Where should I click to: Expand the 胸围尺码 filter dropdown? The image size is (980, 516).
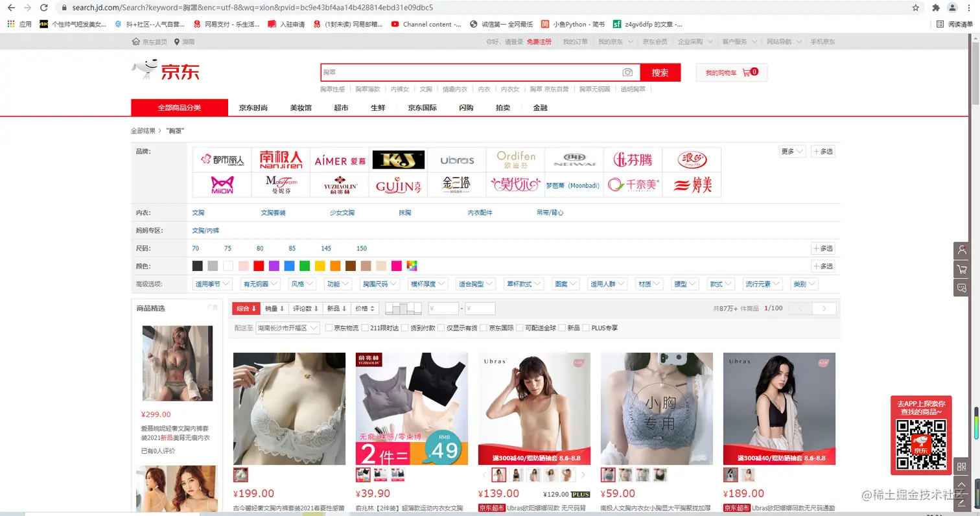380,284
